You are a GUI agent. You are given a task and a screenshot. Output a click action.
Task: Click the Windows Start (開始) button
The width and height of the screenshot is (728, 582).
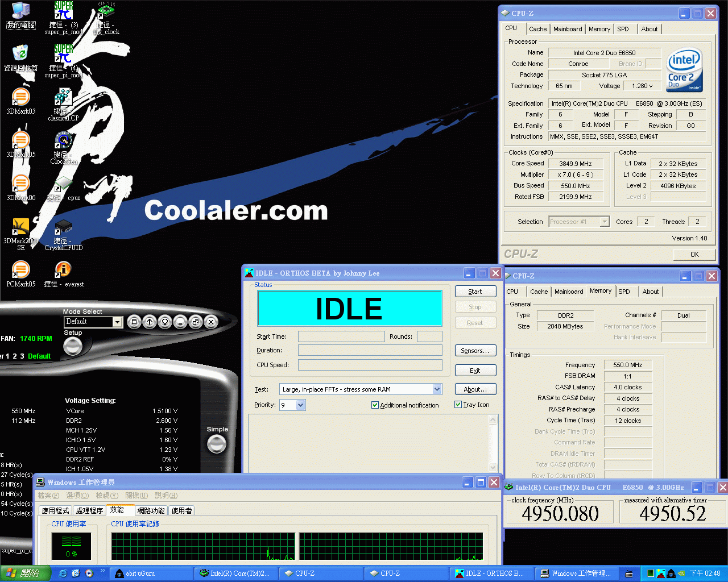point(26,573)
